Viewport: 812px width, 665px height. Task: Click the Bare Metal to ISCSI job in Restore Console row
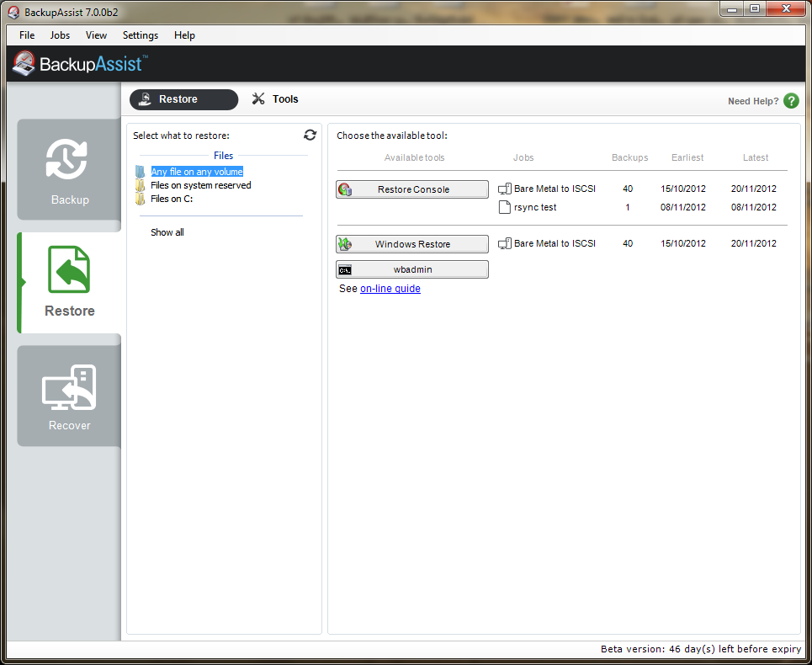coord(555,189)
